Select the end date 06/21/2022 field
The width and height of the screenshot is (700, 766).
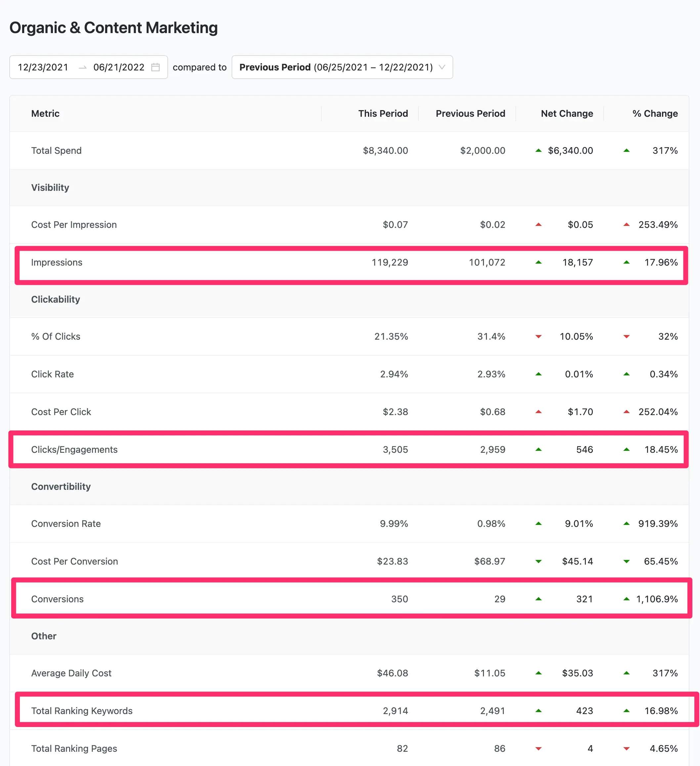[x=119, y=67]
